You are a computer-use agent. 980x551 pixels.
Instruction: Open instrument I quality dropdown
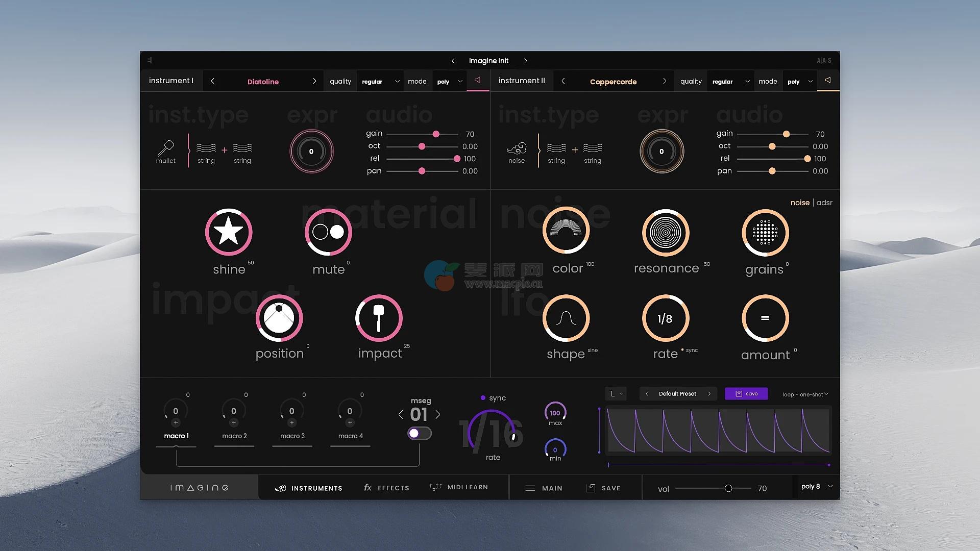tap(380, 82)
